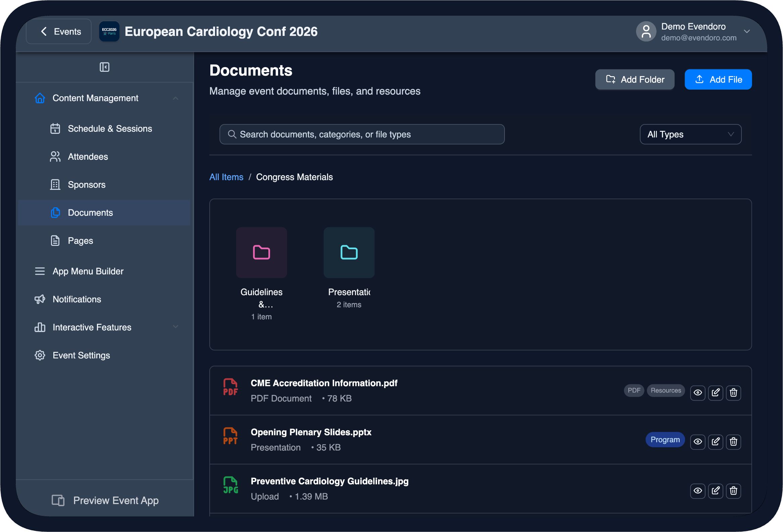Screen dimensions: 783x532
Task: Click the red PDF file icon
Action: coord(230,387)
